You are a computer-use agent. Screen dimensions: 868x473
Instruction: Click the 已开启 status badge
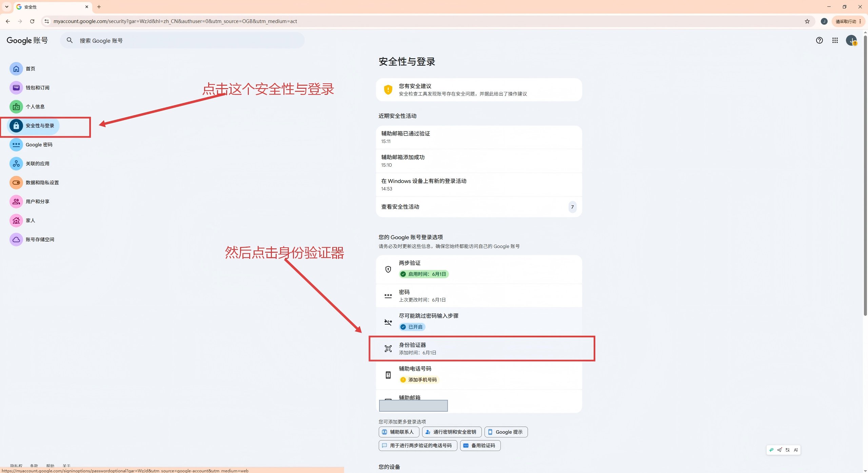point(412,327)
